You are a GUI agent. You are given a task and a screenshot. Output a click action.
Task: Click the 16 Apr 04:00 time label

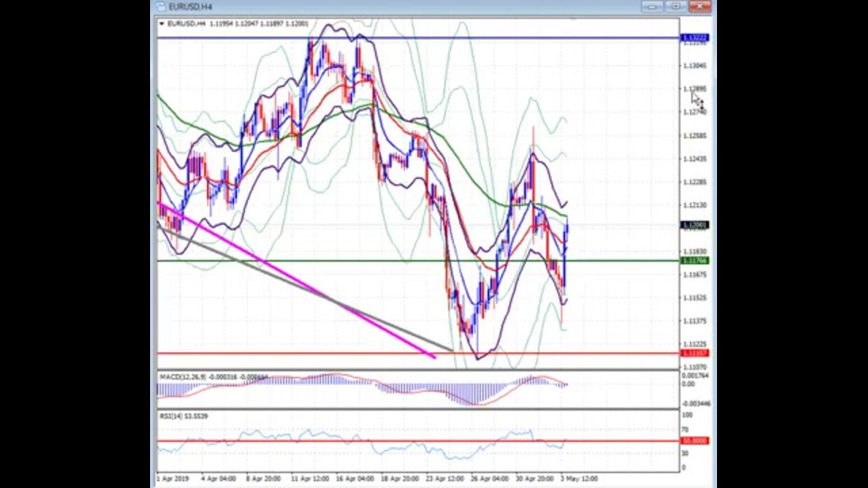click(x=354, y=479)
